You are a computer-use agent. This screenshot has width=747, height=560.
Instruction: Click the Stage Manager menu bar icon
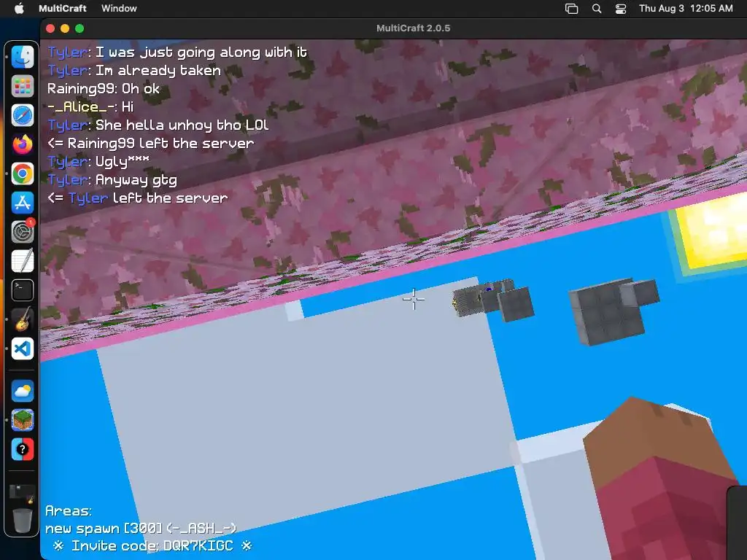click(571, 9)
